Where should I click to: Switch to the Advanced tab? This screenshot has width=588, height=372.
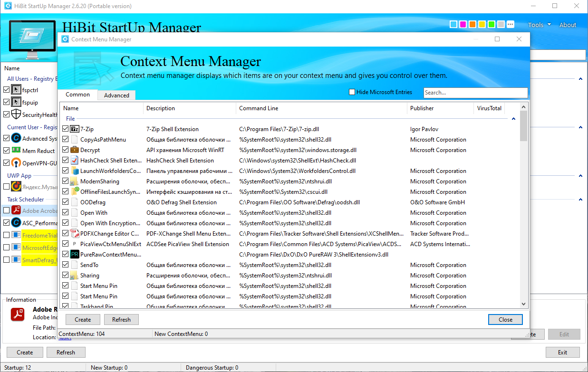pyautogui.click(x=116, y=95)
